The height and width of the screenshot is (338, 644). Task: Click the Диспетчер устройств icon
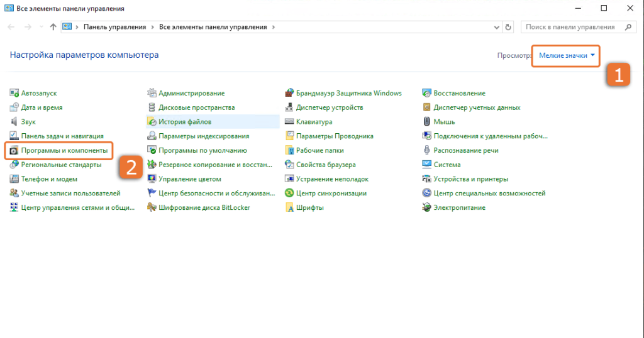[289, 107]
